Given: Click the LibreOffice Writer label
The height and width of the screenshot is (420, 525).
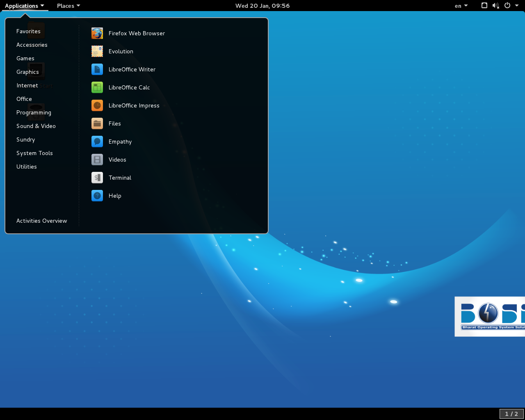Looking at the screenshot, I should click(132, 69).
